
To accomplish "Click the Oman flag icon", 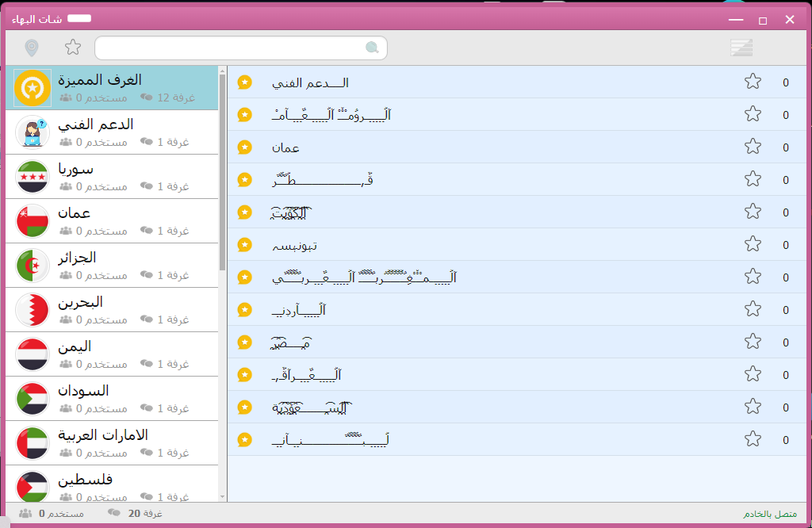I will point(33,221).
